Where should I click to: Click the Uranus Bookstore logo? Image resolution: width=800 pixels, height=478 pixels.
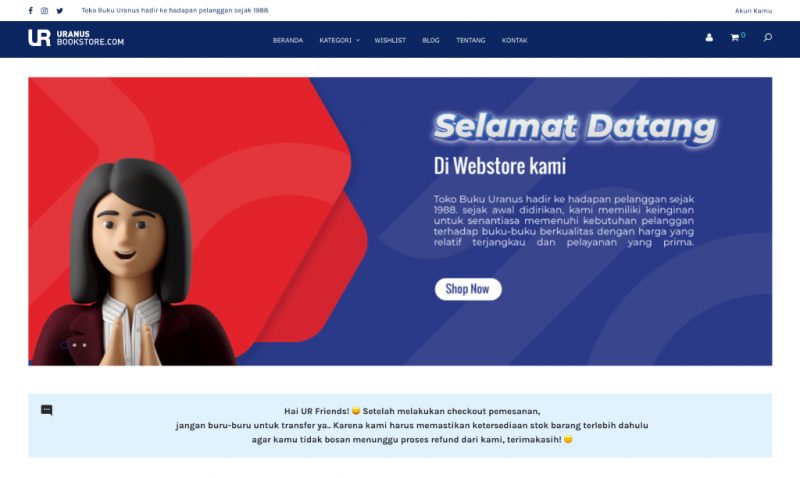(76, 38)
